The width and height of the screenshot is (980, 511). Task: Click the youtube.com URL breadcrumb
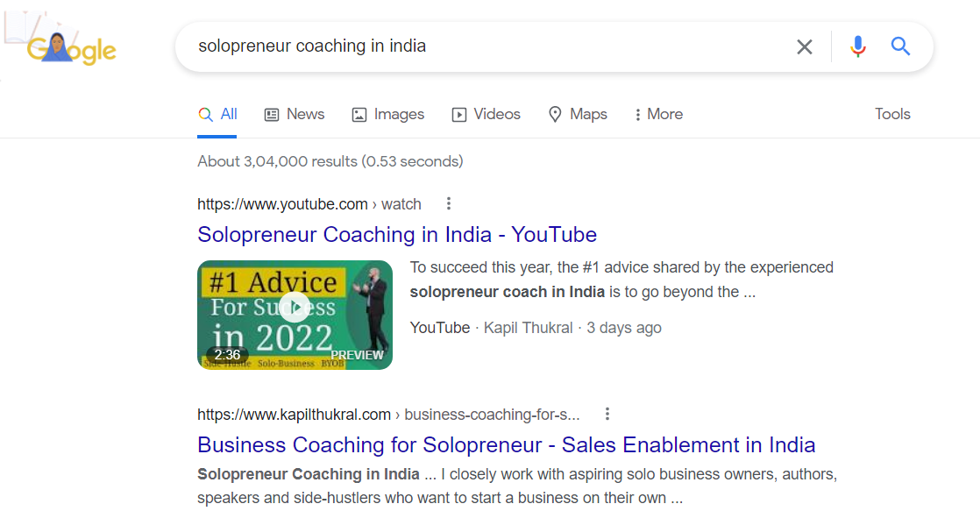282,204
